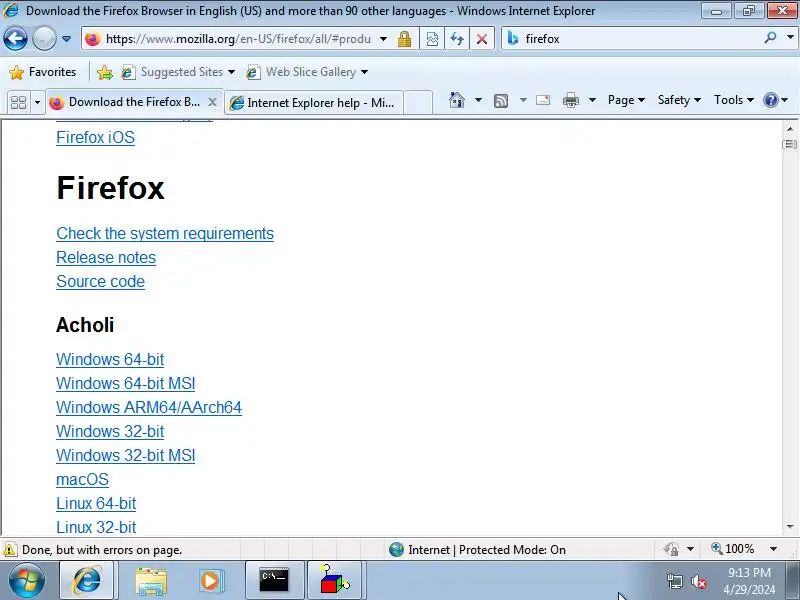Click the Home icon in command bar
Image resolution: width=800 pixels, height=600 pixels.
point(457,100)
